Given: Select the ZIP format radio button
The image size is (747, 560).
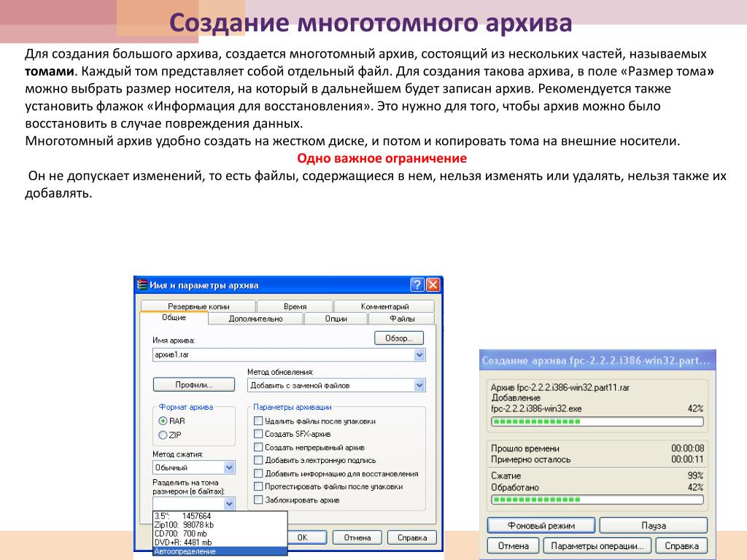Looking at the screenshot, I should (x=163, y=435).
